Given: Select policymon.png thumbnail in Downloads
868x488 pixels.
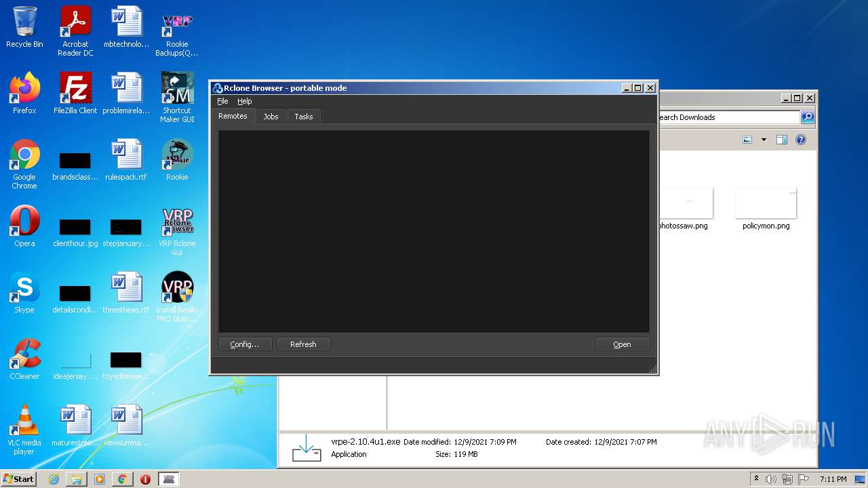Looking at the screenshot, I should 766,209.
